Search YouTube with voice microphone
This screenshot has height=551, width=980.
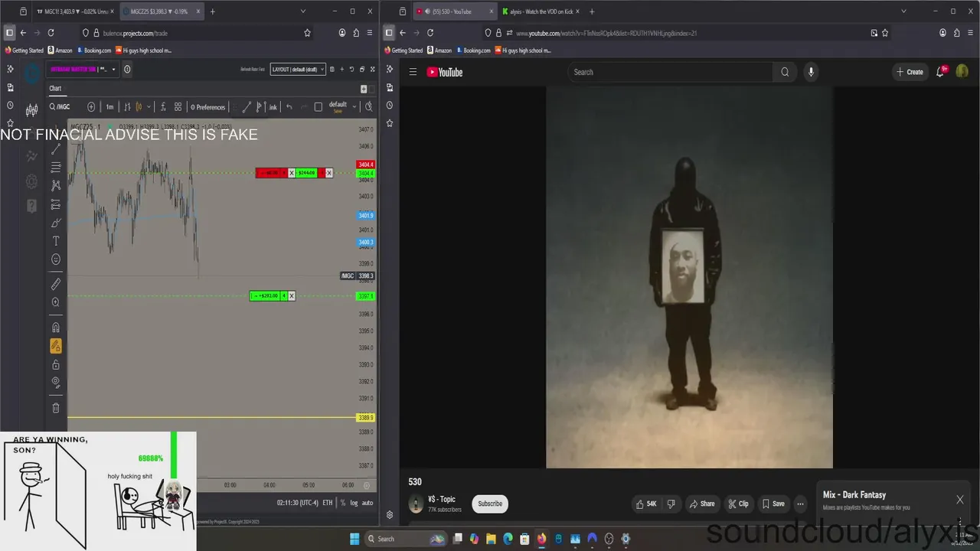click(x=811, y=72)
